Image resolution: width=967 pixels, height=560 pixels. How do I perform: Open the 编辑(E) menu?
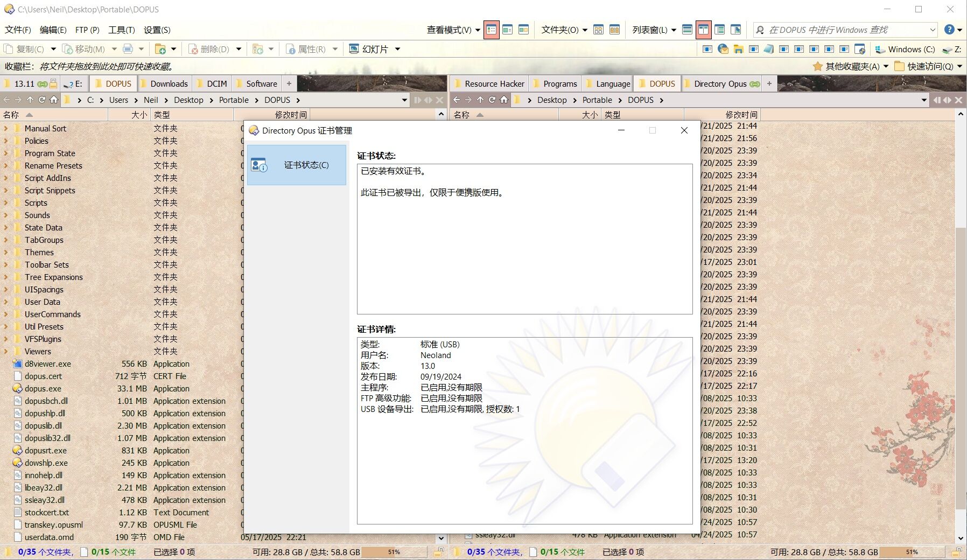click(53, 30)
